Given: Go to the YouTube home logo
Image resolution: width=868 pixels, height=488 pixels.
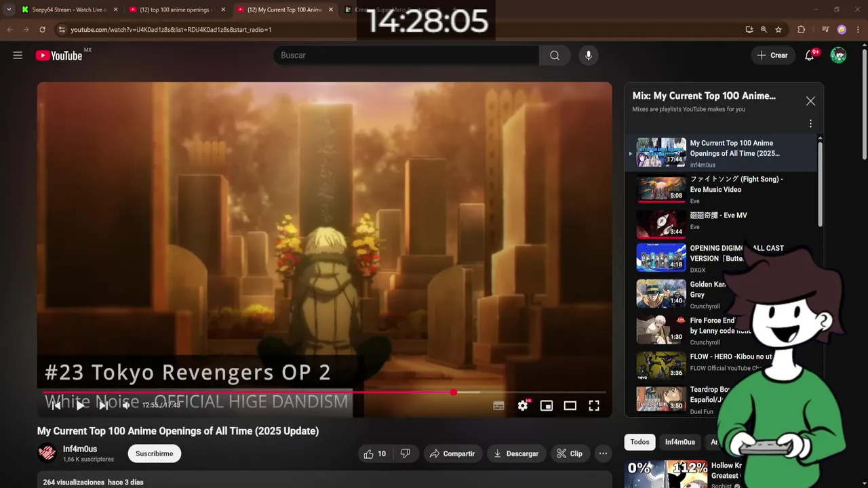Looking at the screenshot, I should pyautogui.click(x=59, y=56).
